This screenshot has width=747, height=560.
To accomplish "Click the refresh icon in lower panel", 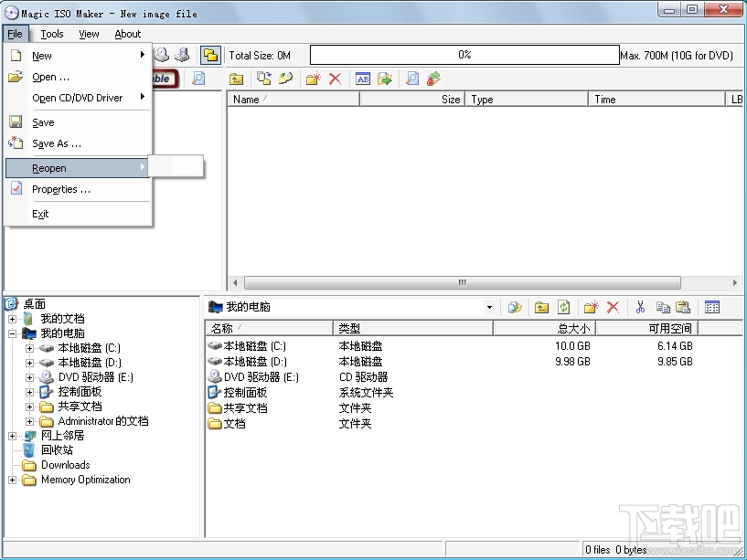I will click(x=563, y=307).
